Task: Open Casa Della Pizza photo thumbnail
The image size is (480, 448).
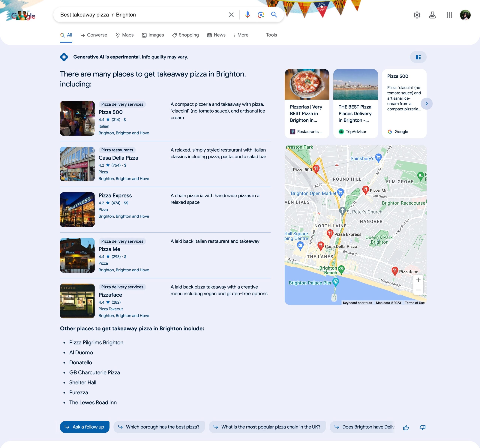Action: pos(77,164)
